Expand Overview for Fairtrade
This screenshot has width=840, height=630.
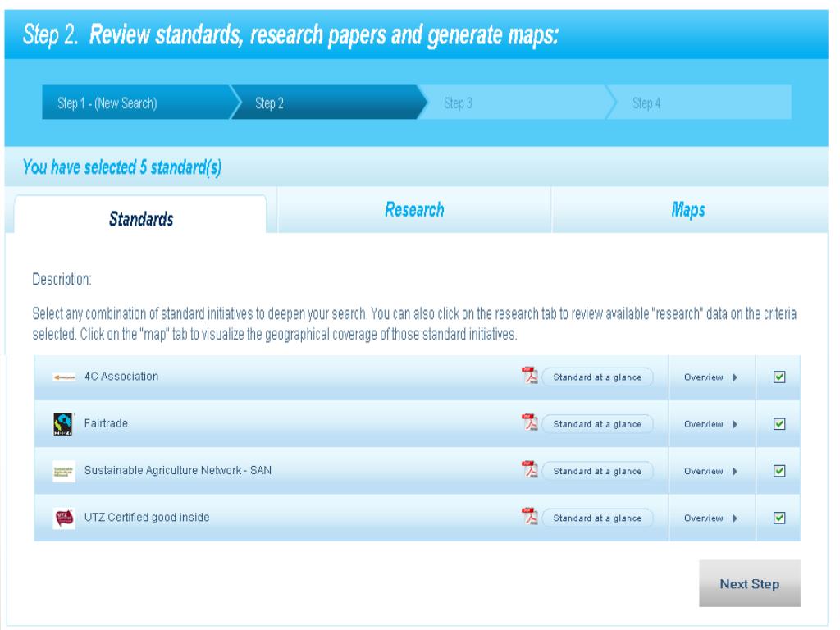[x=711, y=424]
